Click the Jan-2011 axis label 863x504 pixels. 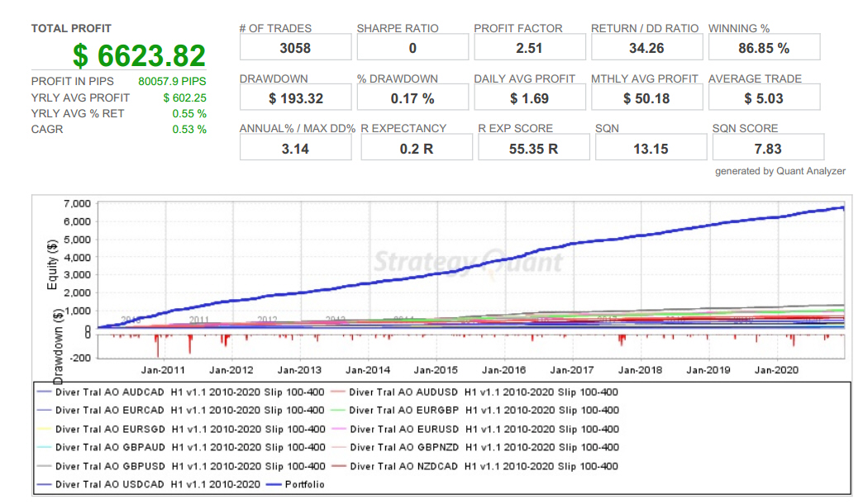point(163,370)
